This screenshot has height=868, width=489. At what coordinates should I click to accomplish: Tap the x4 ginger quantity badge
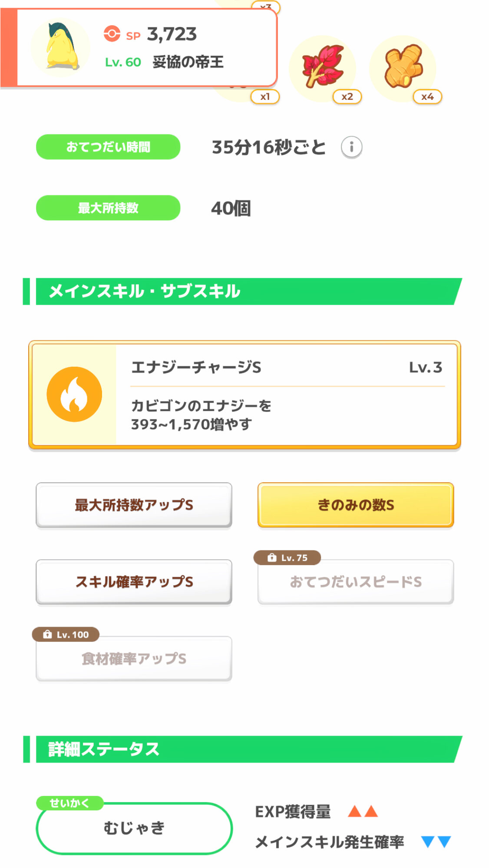(x=427, y=97)
